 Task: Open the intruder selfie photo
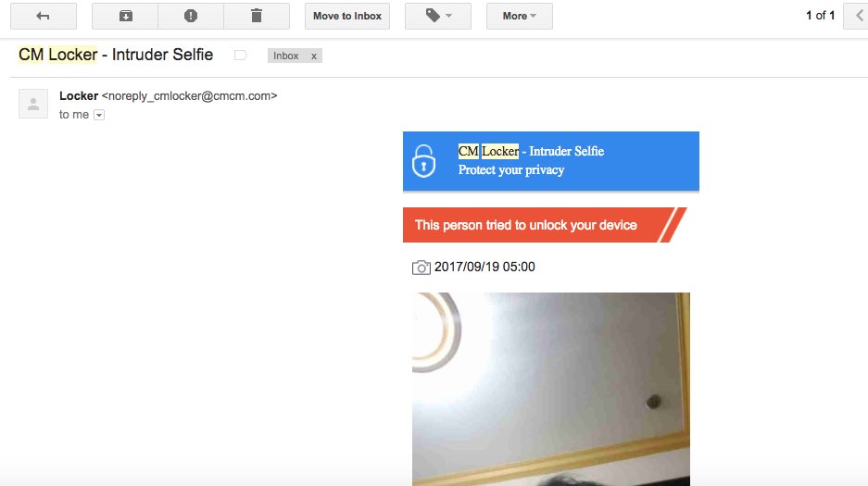551,389
